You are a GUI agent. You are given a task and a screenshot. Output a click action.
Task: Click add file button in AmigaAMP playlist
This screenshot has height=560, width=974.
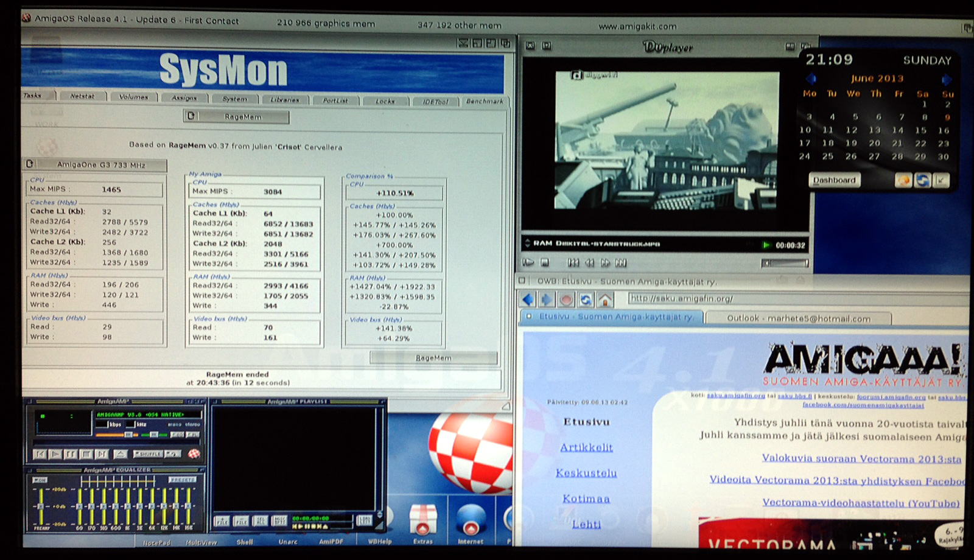click(x=222, y=522)
